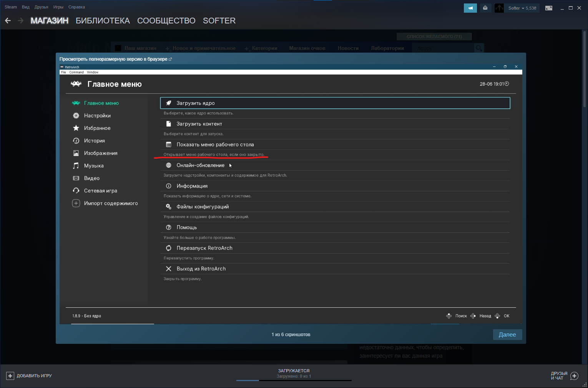Click the question mark icon for Помощь
The image size is (588, 388).
[x=168, y=227]
